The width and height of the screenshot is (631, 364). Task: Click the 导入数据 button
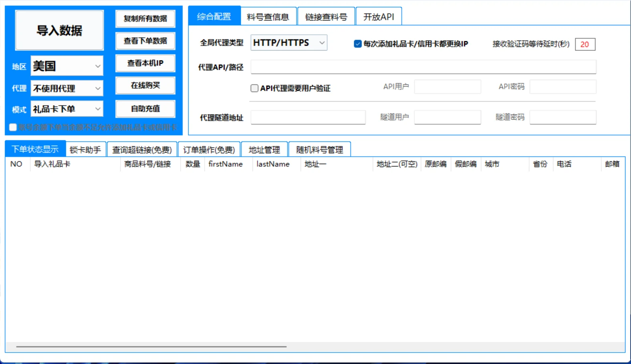(59, 30)
